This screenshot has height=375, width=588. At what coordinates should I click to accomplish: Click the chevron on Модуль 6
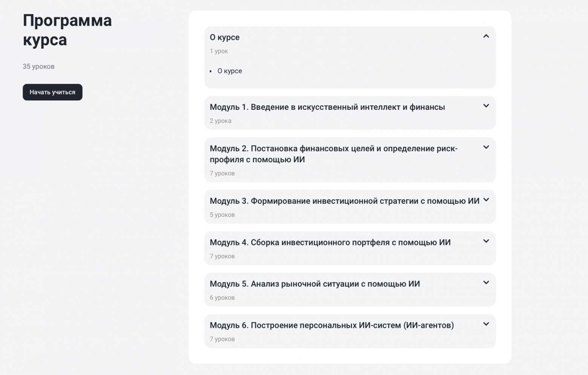[486, 324]
